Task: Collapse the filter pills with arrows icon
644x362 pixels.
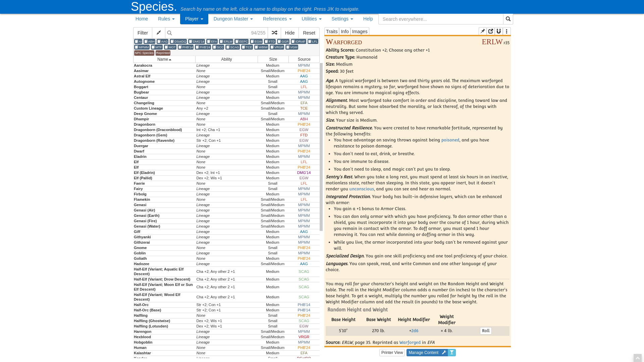Action: (159, 33)
